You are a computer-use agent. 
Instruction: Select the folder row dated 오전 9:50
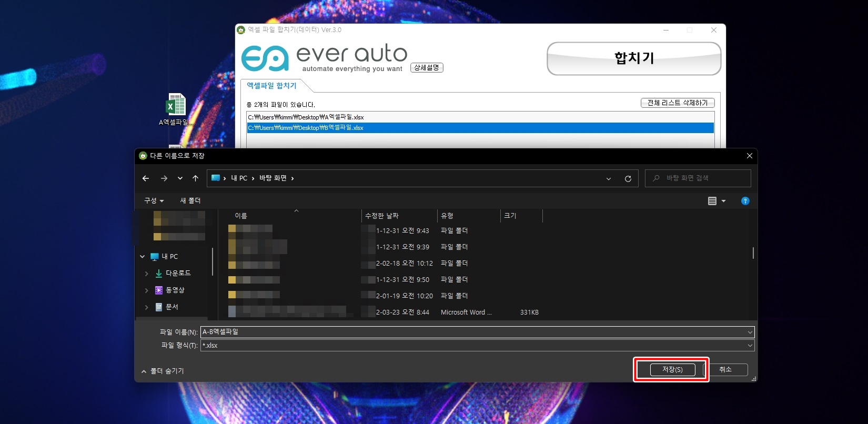(x=383, y=280)
